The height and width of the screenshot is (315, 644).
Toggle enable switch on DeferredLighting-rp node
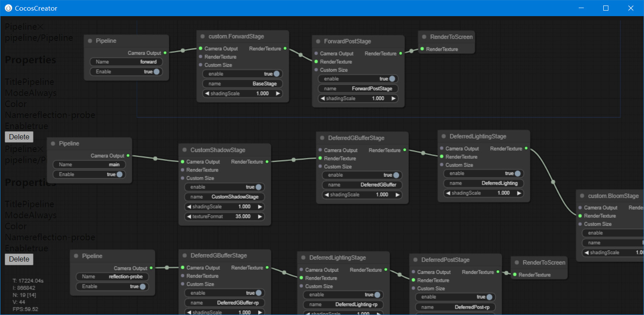pyautogui.click(x=377, y=295)
